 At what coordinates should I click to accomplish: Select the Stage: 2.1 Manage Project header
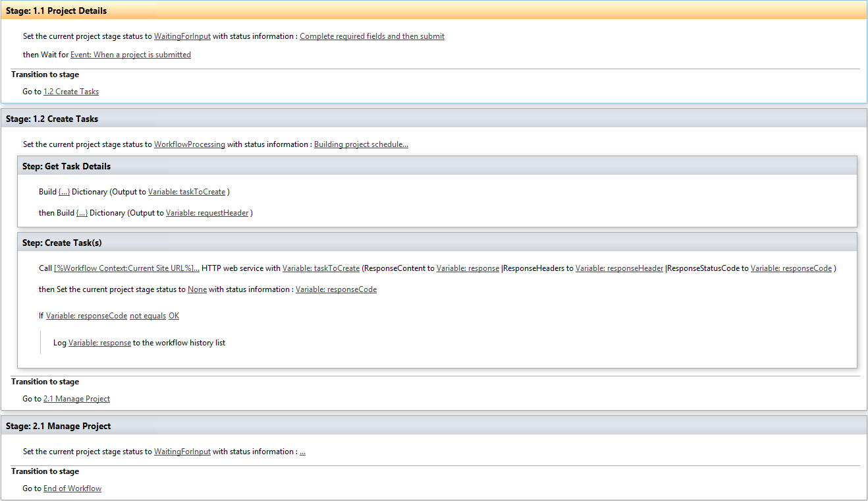[434, 426]
